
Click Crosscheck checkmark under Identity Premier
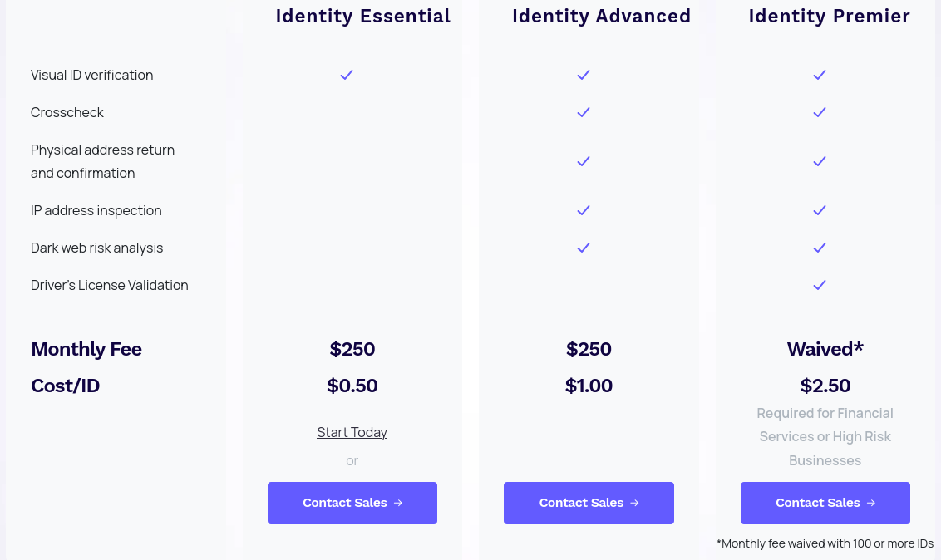[x=819, y=112]
